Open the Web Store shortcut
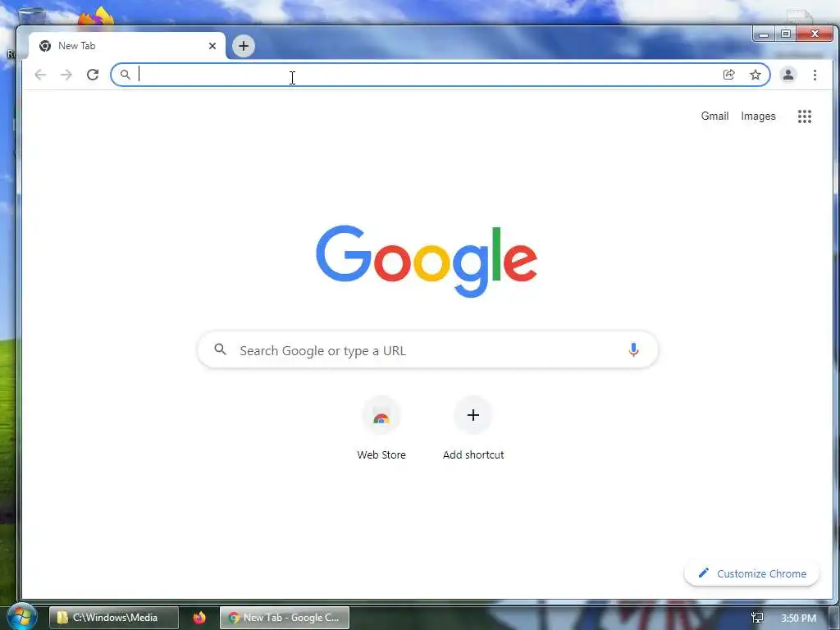 [381, 428]
